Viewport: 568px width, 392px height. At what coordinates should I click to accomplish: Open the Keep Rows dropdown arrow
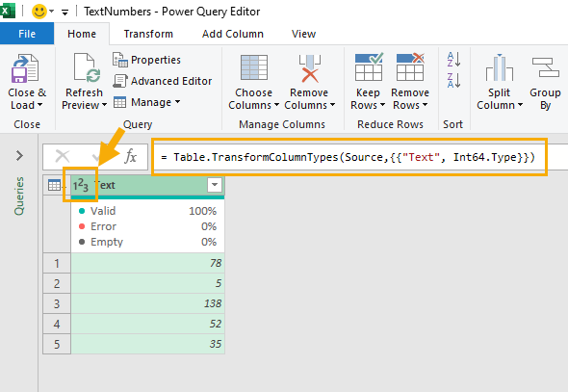(382, 105)
